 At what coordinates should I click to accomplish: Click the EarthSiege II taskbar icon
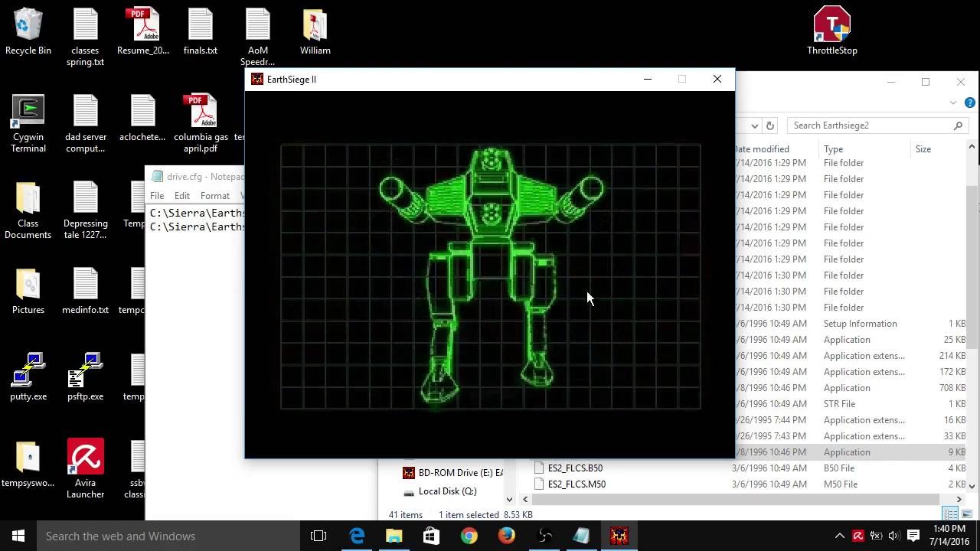(619, 536)
